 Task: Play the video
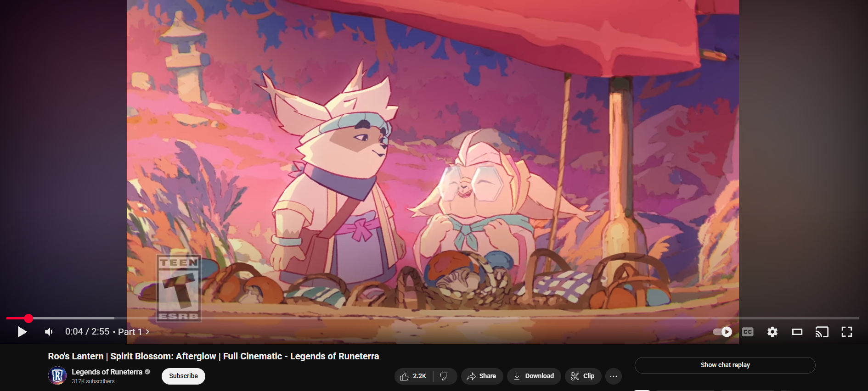coord(22,332)
